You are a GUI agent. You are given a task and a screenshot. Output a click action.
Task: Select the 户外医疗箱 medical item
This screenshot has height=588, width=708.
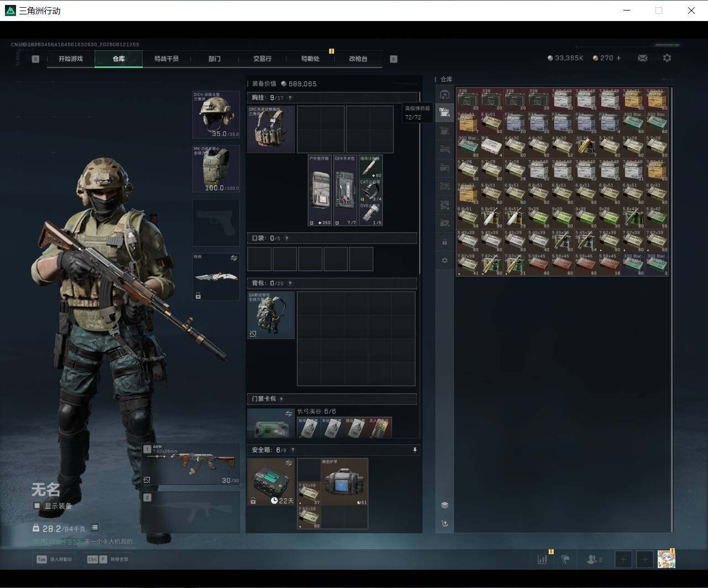[x=320, y=190]
